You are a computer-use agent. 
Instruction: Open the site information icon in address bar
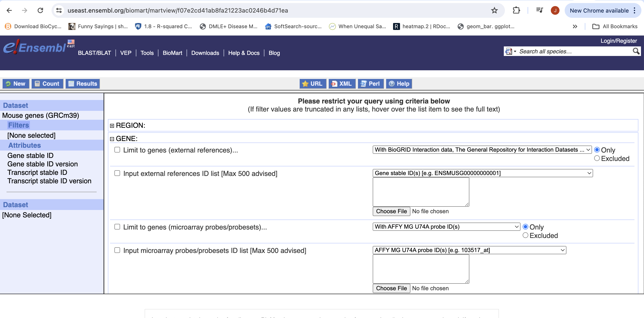point(59,10)
